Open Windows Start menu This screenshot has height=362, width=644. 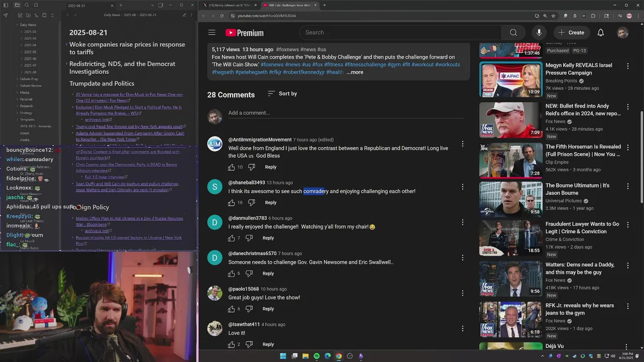pyautogui.click(x=283, y=356)
